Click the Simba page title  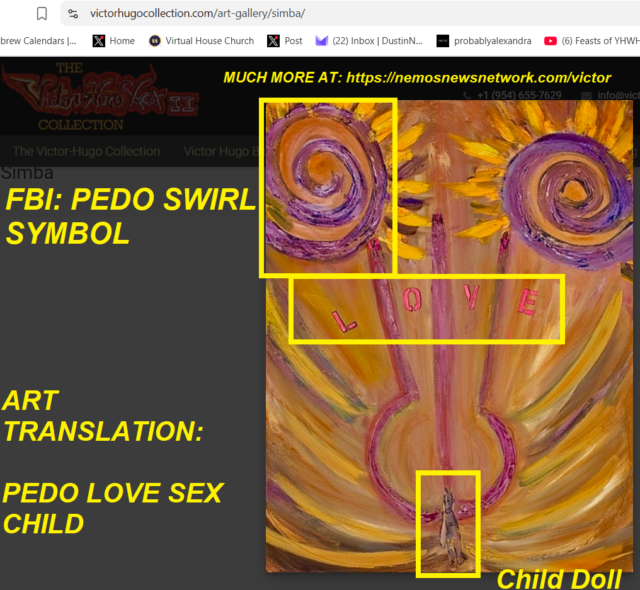tap(27, 173)
